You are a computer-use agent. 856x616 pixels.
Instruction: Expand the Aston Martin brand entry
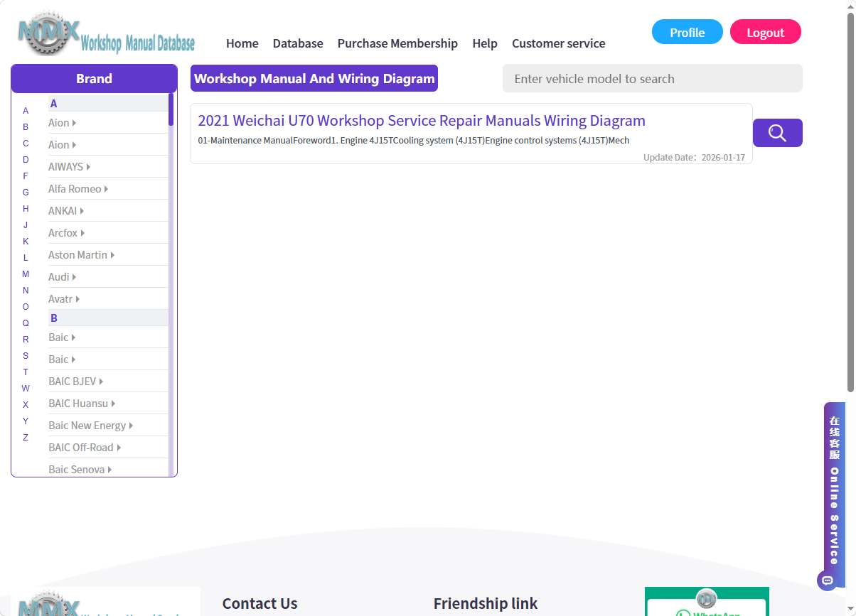tap(81, 255)
